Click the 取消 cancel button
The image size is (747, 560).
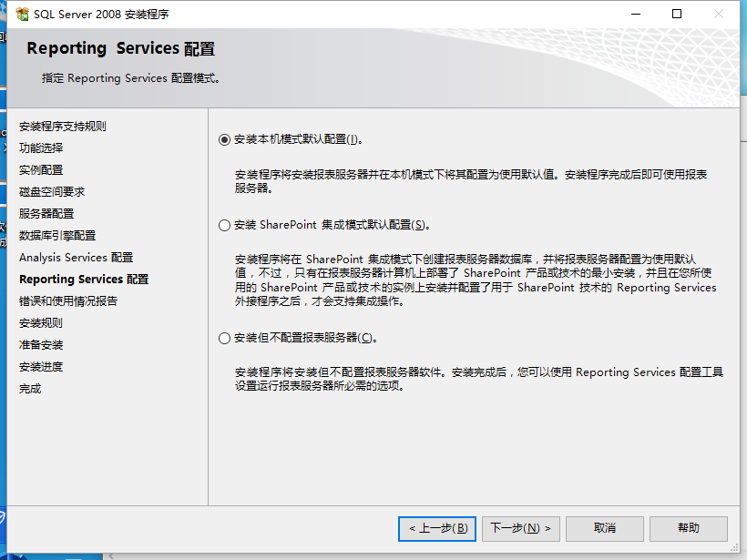605,528
